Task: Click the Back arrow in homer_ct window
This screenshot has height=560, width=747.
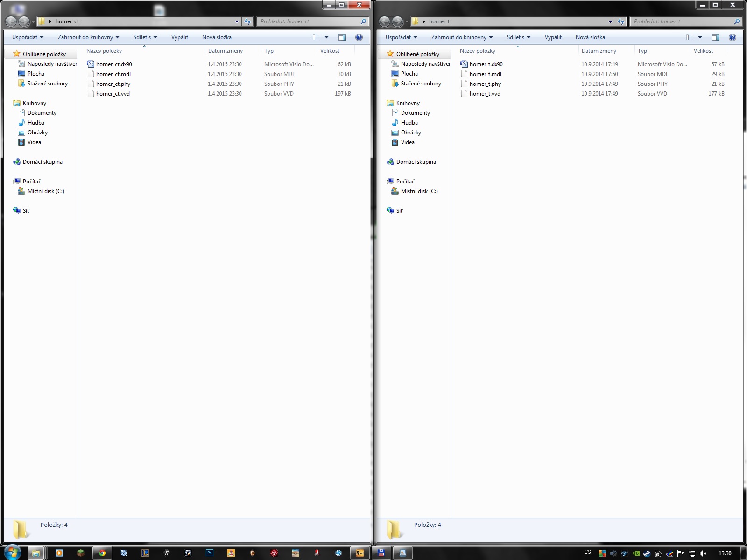Action: pos(11,21)
